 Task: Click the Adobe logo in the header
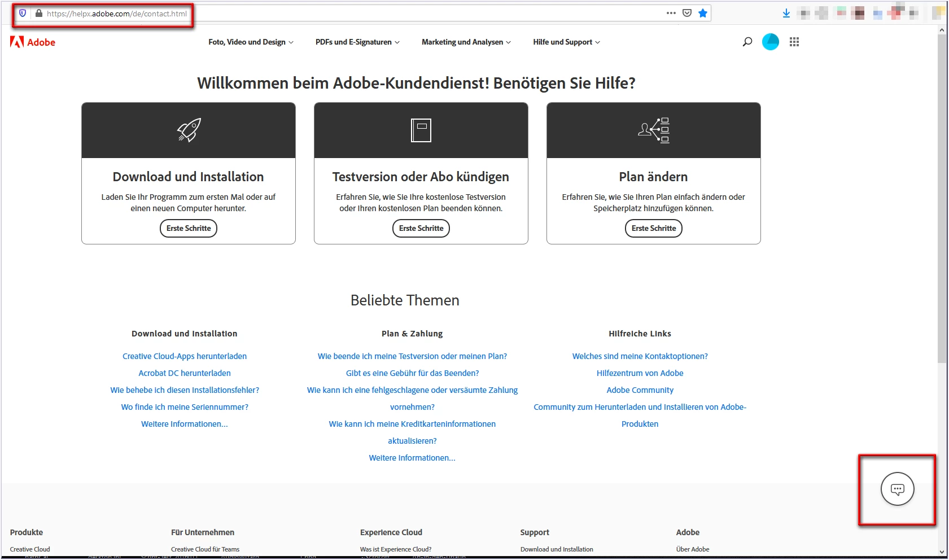point(33,42)
